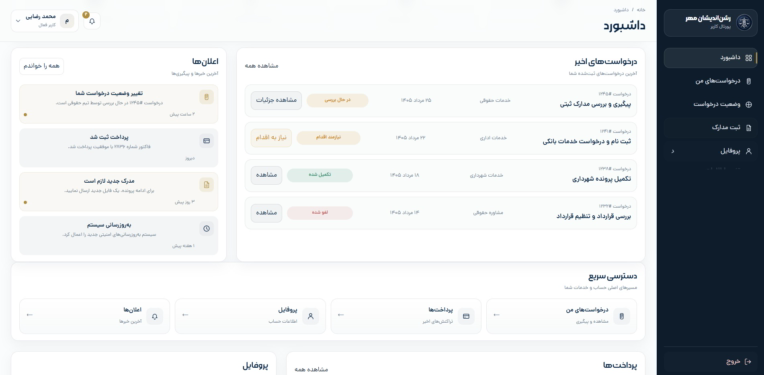Click the پروفایل quick access person icon
Screen dimensions: 764x375
click(310, 316)
